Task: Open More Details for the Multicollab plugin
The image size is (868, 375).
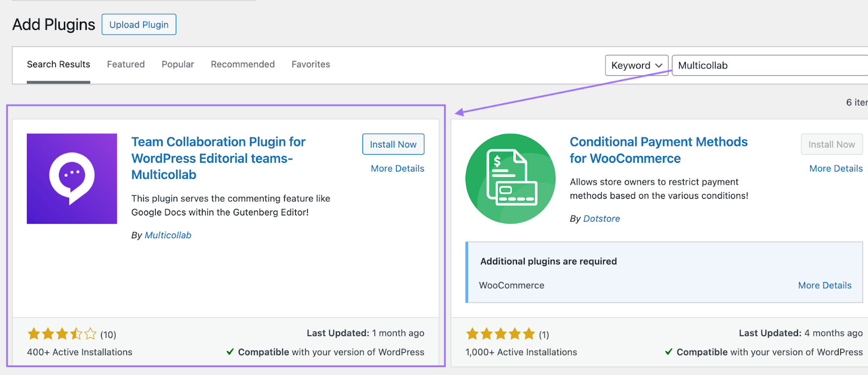Action: tap(398, 168)
